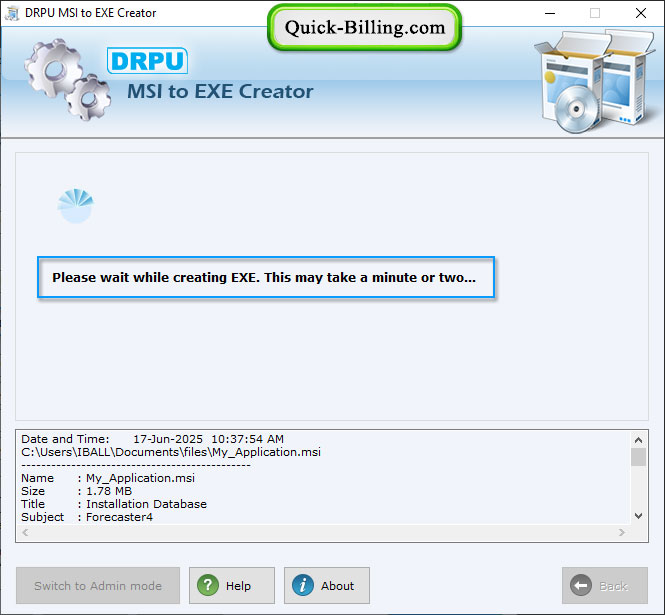The image size is (665, 615).
Task: Click the Name : My_Application.msi row
Action: pos(108,478)
